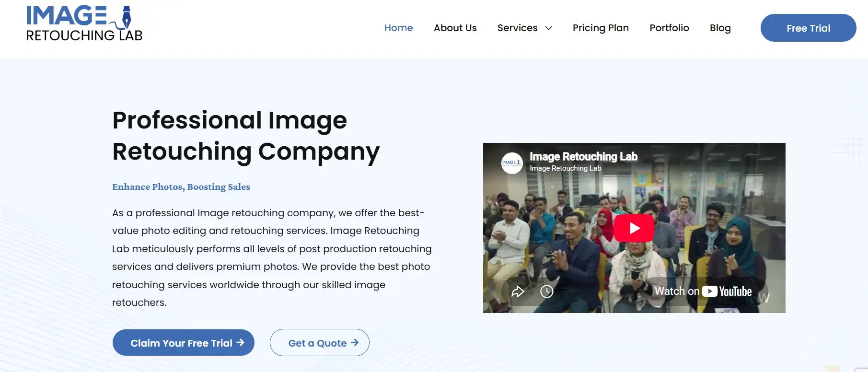Open the Portfolio menu item
Screen dimensions: 868x372
point(669,28)
